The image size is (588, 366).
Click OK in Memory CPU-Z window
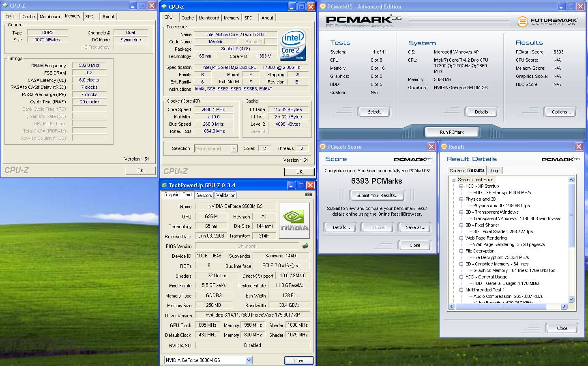point(140,170)
